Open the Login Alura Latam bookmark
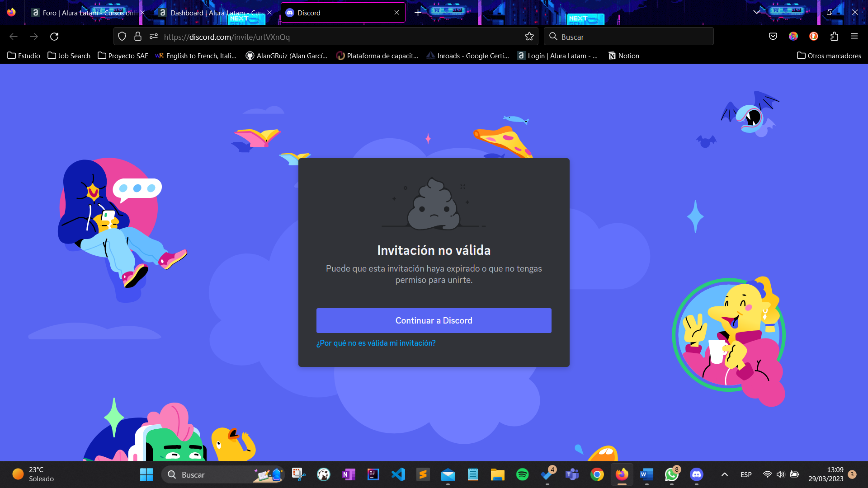Viewport: 868px width, 488px height. pos(558,56)
